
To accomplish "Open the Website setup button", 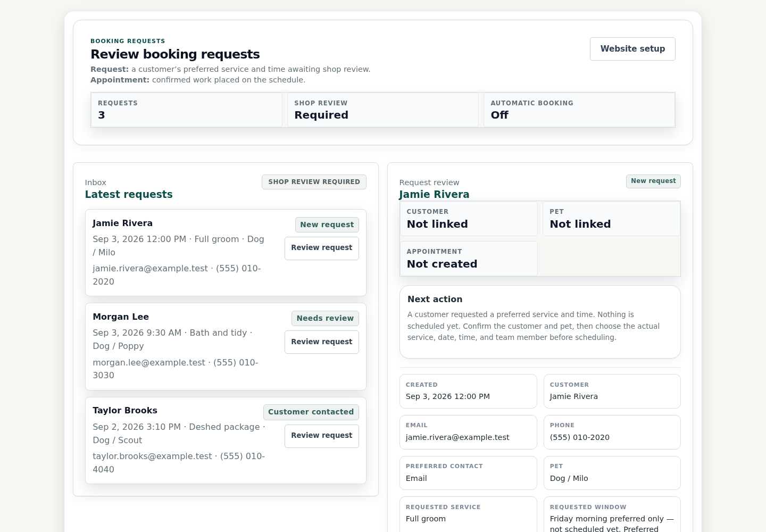I will [632, 49].
